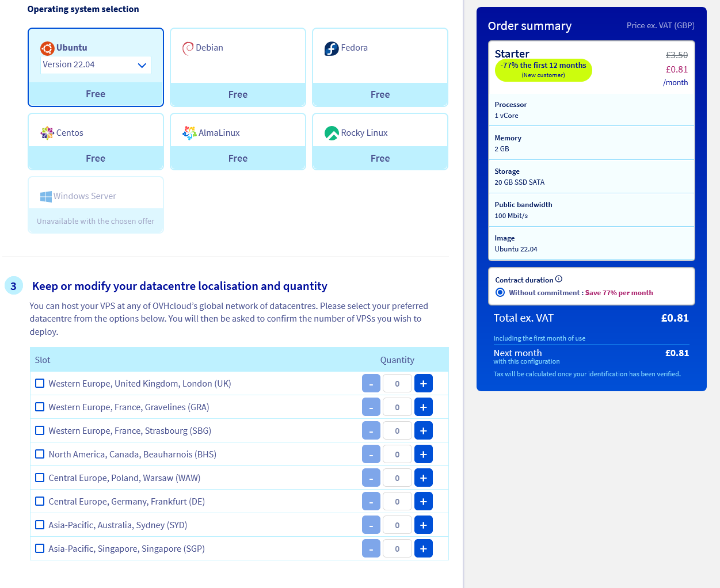Viewport: 720px width, 588px height.
Task: Check the Singapore (SGP) slot checkbox
Action: click(40, 548)
